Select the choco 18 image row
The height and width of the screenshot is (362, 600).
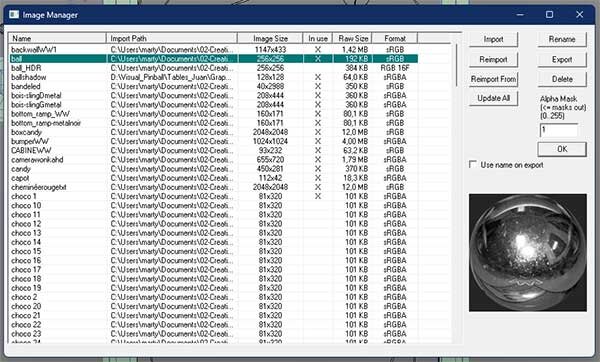click(213, 279)
